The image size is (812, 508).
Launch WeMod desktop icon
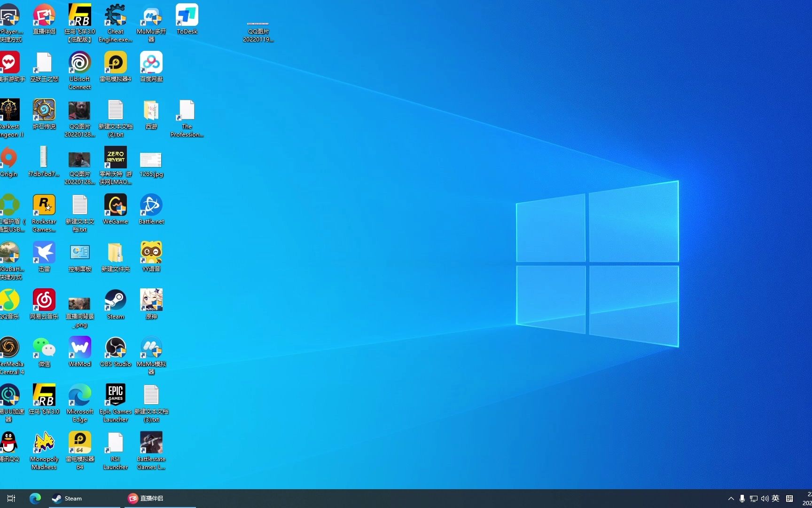(80, 351)
